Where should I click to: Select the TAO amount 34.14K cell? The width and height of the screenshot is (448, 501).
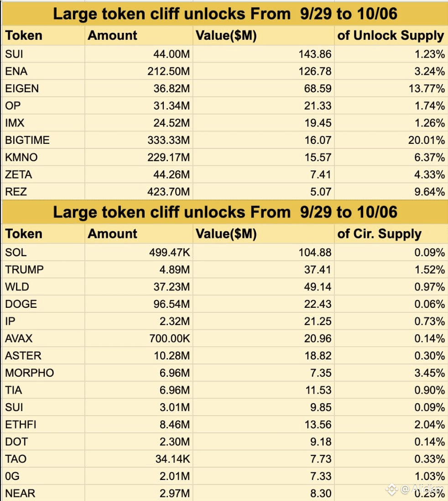(x=139, y=459)
